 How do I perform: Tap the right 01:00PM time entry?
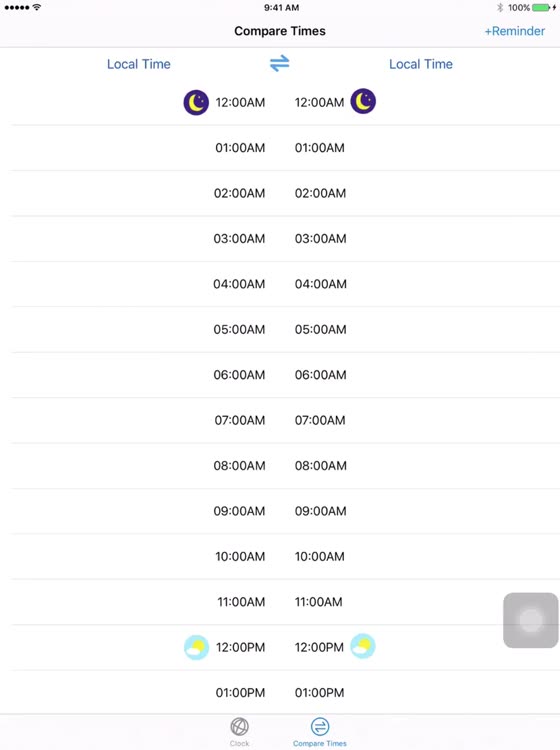319,693
